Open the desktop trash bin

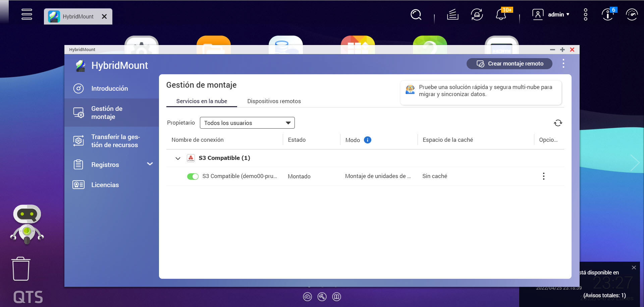[21, 269]
